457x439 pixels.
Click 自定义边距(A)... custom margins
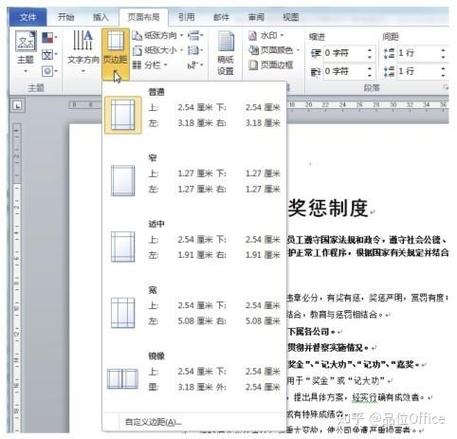click(153, 422)
